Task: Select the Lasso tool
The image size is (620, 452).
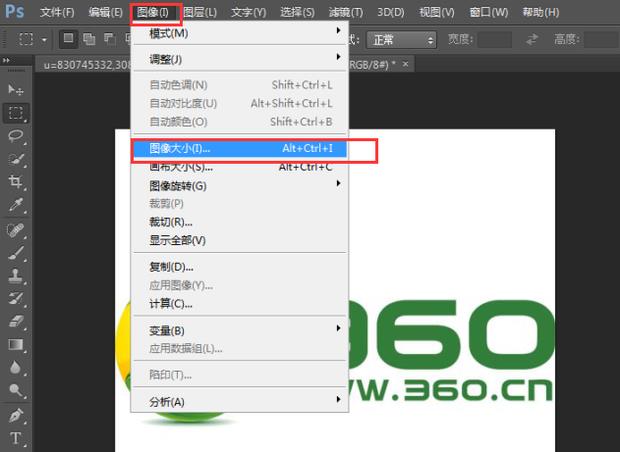Action: pos(16,136)
